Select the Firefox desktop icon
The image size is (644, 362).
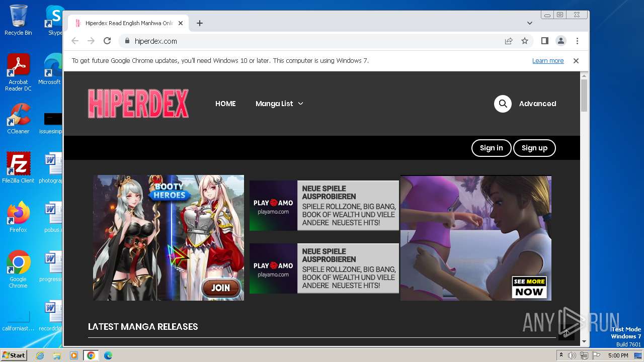coord(18,217)
